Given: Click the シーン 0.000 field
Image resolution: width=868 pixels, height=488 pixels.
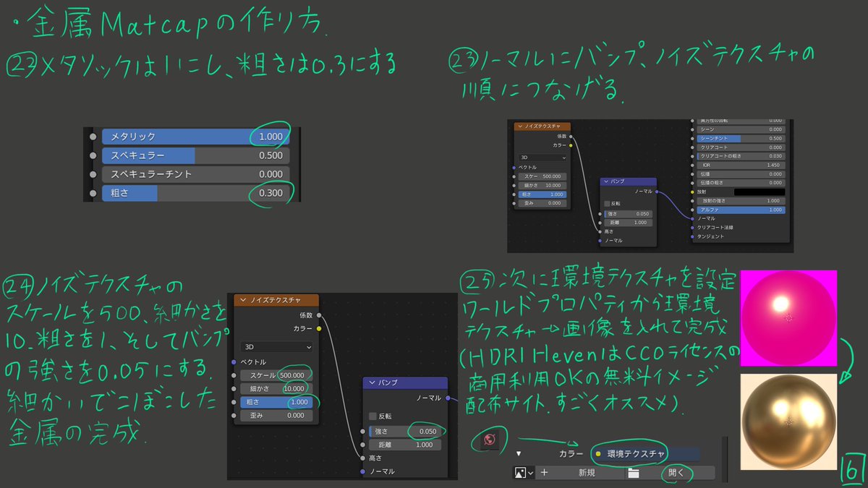Looking at the screenshot, I should [x=741, y=129].
